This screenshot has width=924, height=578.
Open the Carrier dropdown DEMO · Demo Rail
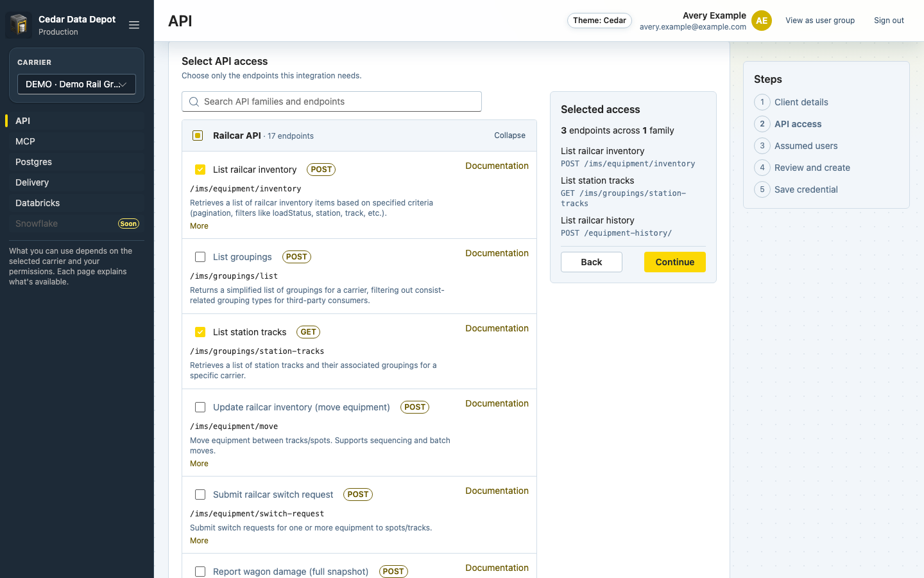point(76,84)
